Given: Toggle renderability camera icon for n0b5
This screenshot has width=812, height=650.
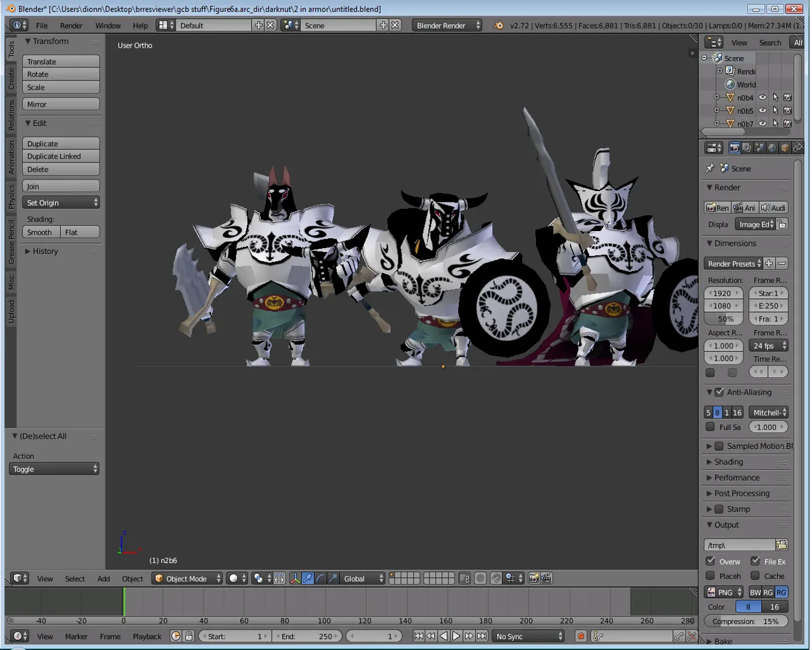Looking at the screenshot, I should point(787,110).
